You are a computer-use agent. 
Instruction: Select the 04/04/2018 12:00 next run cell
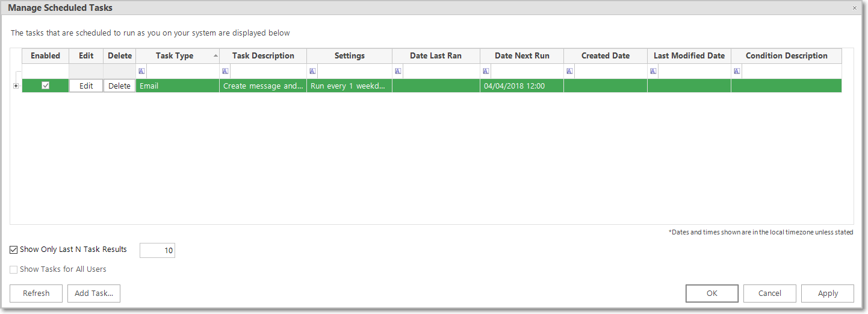click(x=522, y=86)
